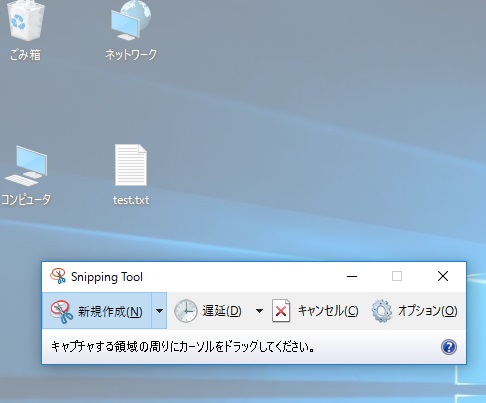Click the 新規作成(N) new snip button

point(97,311)
